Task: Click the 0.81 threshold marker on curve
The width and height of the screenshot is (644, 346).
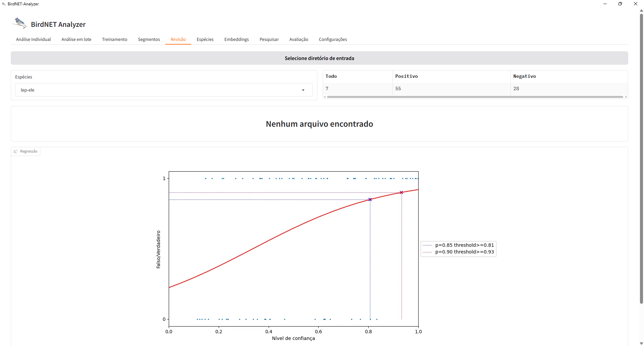Action: point(370,199)
